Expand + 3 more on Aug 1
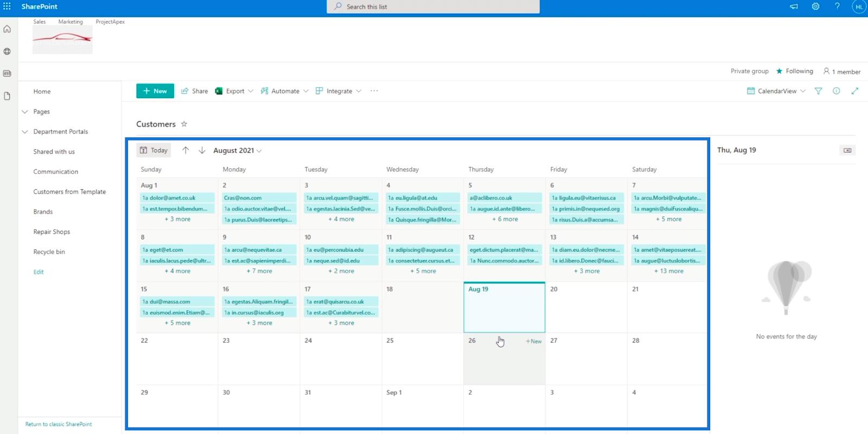Screen dimensions: 868x434 coord(177,219)
